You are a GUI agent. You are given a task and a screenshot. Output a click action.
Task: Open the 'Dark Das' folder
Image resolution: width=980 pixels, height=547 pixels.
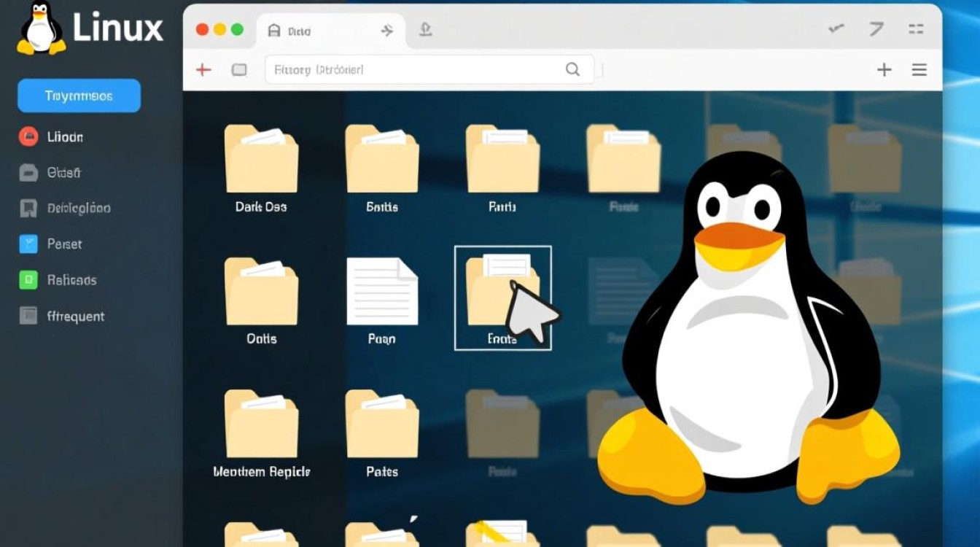260,160
